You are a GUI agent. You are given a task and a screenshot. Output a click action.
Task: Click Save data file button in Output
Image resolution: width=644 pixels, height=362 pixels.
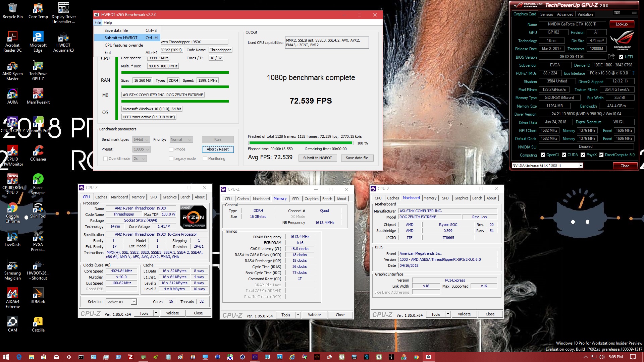pyautogui.click(x=357, y=158)
